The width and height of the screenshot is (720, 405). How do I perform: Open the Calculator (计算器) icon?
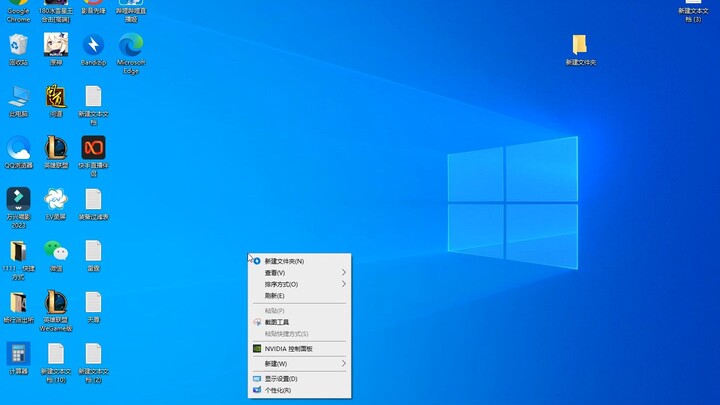click(x=18, y=358)
